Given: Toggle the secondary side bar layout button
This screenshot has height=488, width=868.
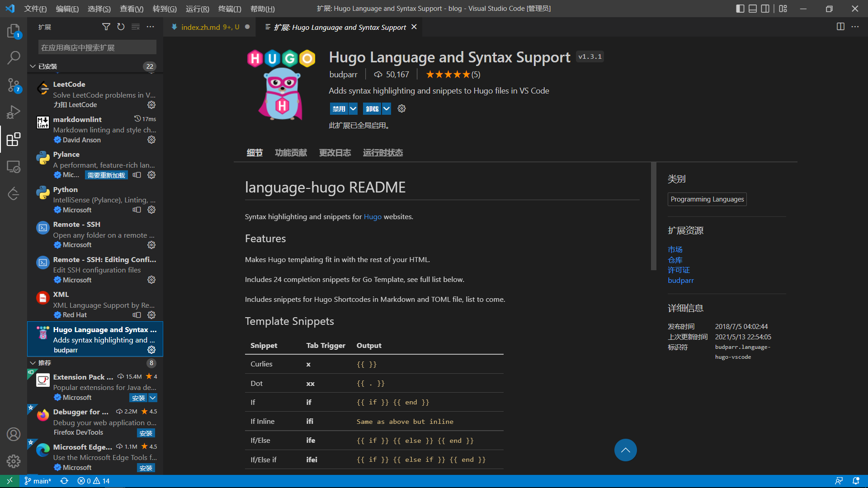Looking at the screenshot, I should 765,9.
